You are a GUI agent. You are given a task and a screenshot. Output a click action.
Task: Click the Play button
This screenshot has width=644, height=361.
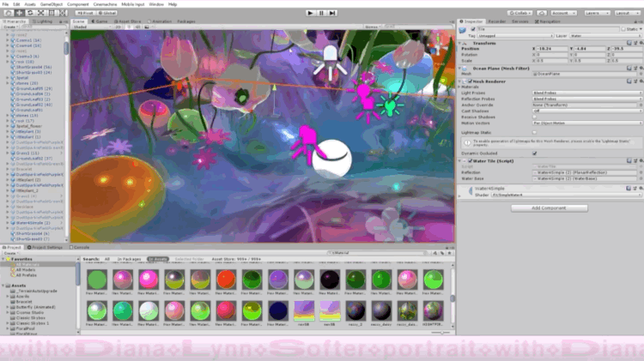click(310, 13)
